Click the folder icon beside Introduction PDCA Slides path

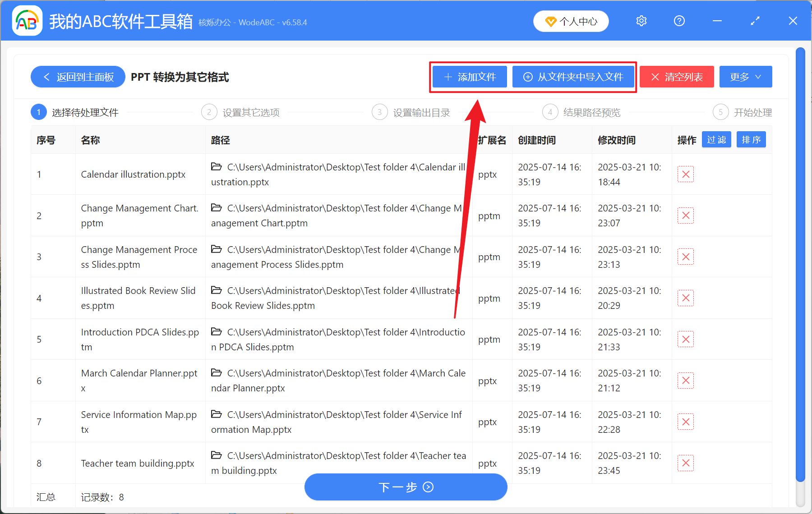tap(216, 331)
